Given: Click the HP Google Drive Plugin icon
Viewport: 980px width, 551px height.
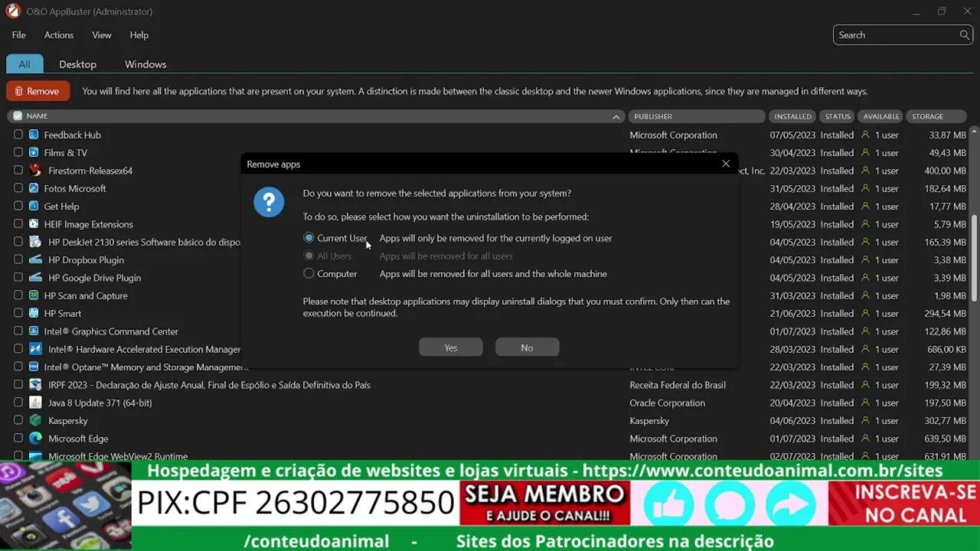Looking at the screenshot, I should pos(35,278).
